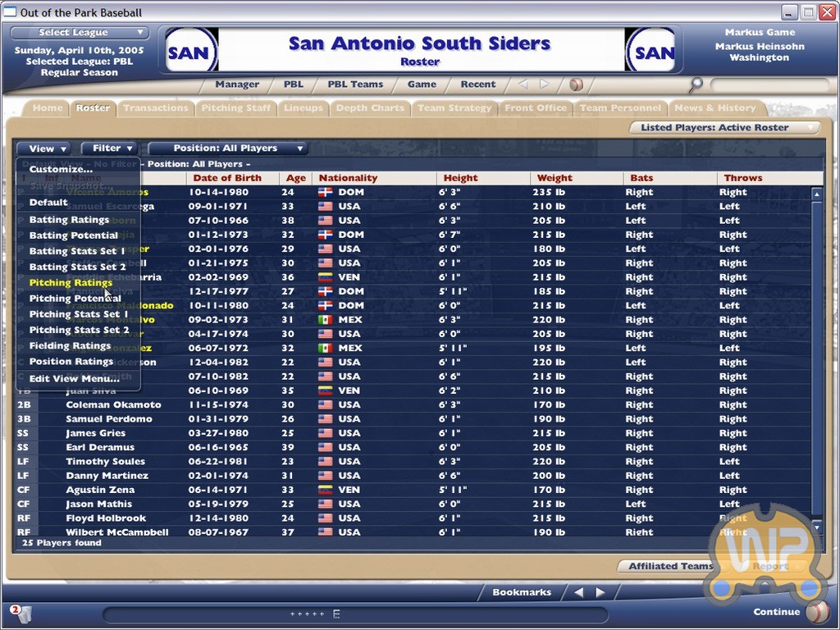
Task: Go forward with the top right arrow
Action: (x=544, y=84)
